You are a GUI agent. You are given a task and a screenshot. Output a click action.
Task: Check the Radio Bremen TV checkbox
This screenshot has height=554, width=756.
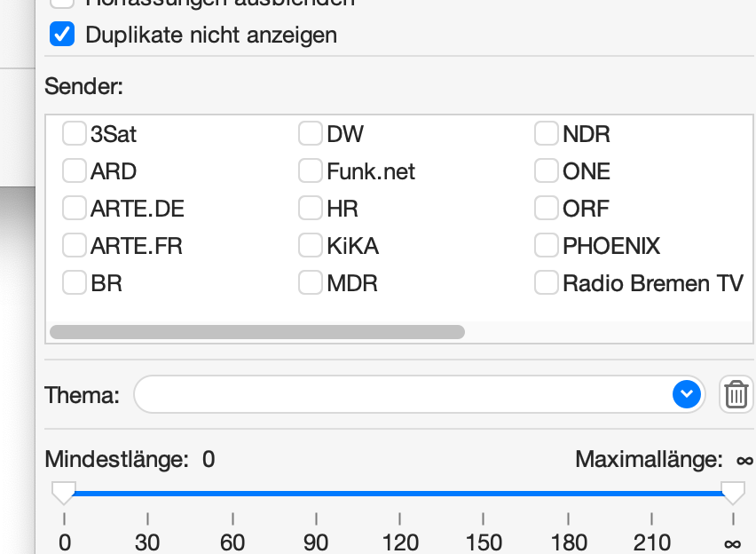pos(547,282)
